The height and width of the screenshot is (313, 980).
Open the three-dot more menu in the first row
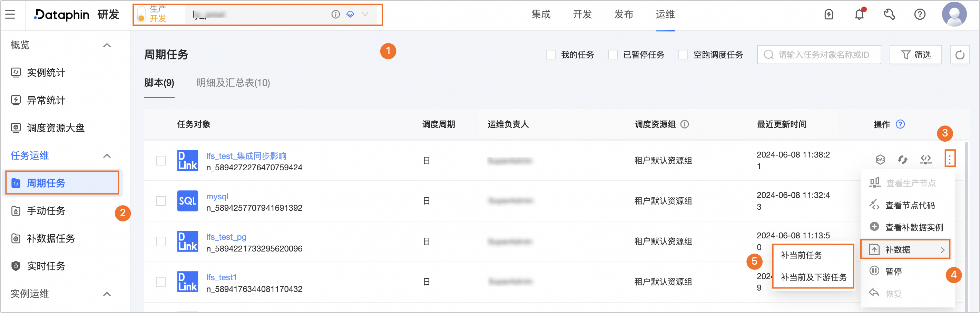[x=949, y=160]
